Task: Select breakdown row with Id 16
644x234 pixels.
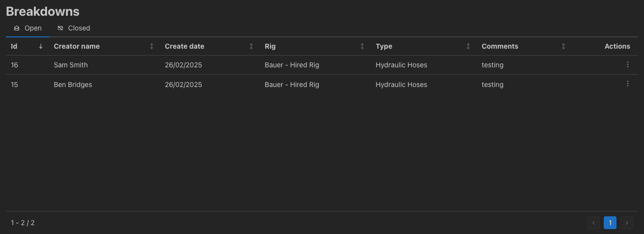Action: tap(15, 65)
